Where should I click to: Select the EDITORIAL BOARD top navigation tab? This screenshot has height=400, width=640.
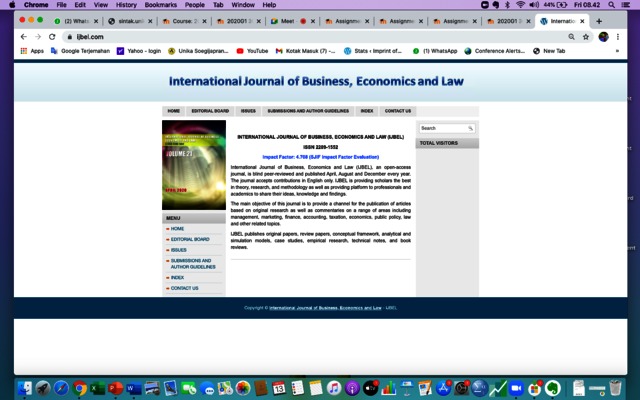point(210,111)
